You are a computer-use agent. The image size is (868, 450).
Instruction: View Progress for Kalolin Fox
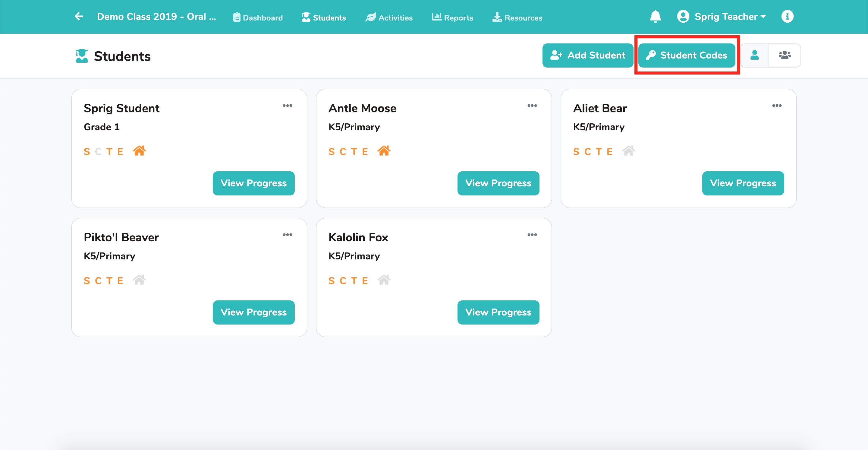498,312
